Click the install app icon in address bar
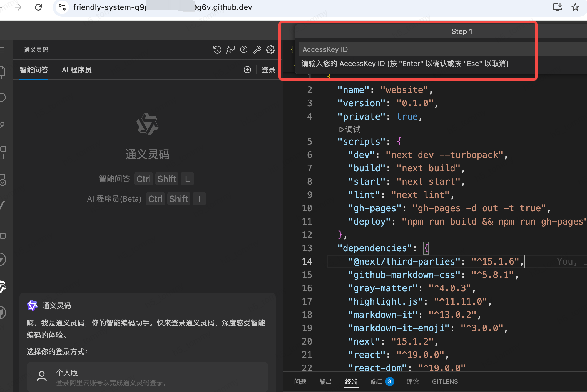This screenshot has height=392, width=587. 557,7
